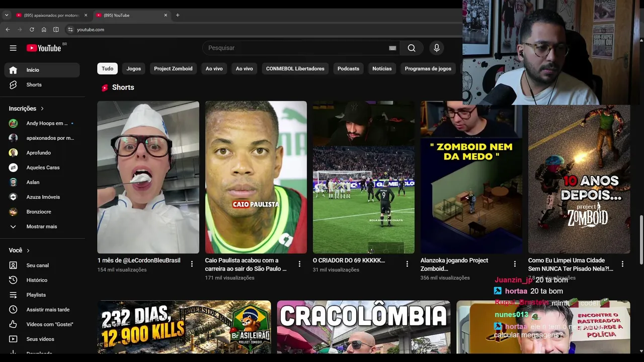
Task: Open more options for Como Eu Limpei Short
Action: click(622, 264)
